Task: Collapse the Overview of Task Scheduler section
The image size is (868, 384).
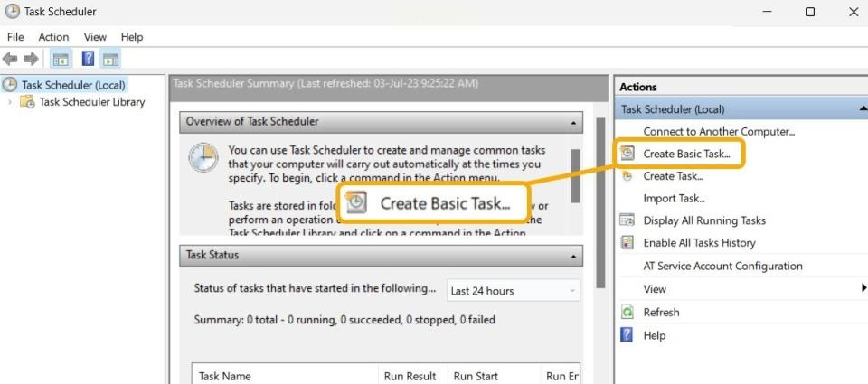Action: point(574,122)
